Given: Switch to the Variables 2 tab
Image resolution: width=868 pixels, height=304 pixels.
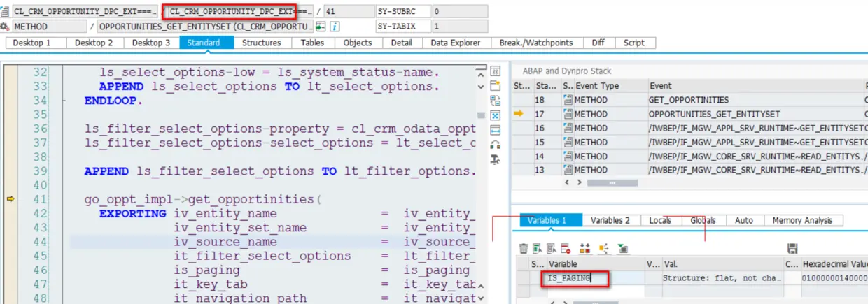Looking at the screenshot, I should pos(610,220).
